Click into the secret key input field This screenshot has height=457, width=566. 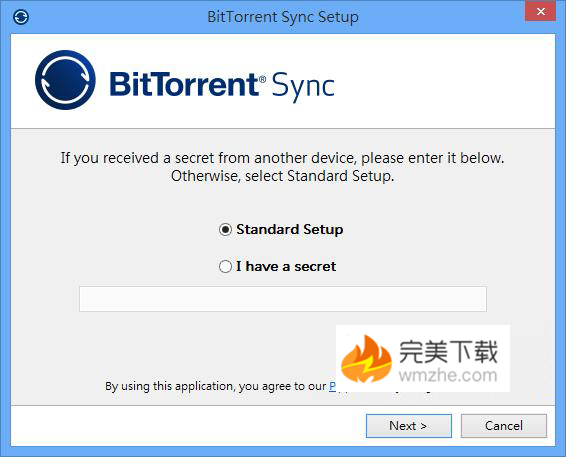coord(283,299)
